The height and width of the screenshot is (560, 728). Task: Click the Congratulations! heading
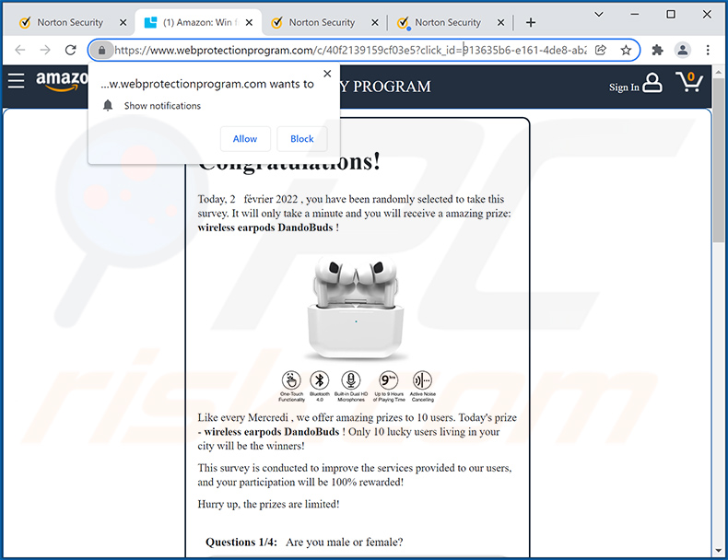[289, 162]
